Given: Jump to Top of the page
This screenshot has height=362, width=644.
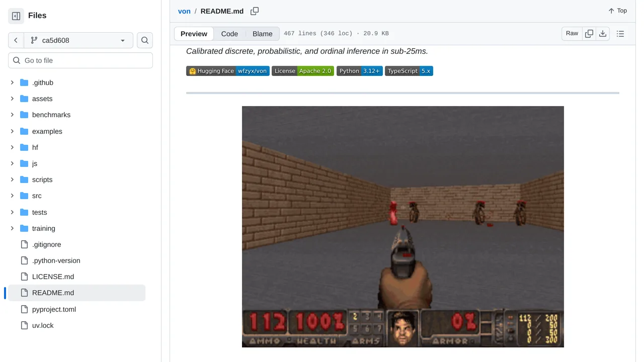Looking at the screenshot, I should [617, 11].
